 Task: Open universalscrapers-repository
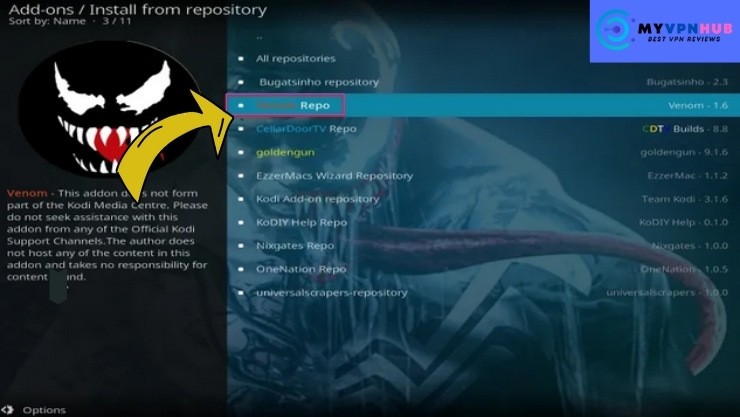click(x=481, y=292)
